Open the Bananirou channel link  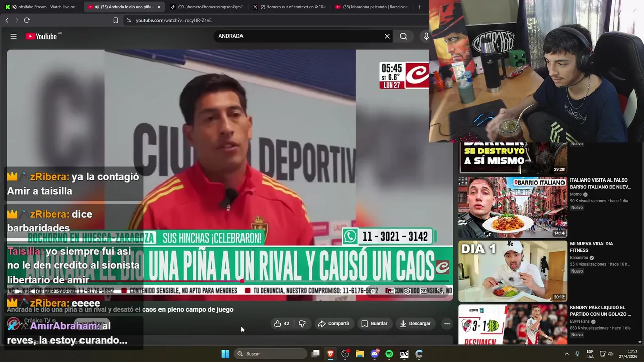tap(579, 258)
